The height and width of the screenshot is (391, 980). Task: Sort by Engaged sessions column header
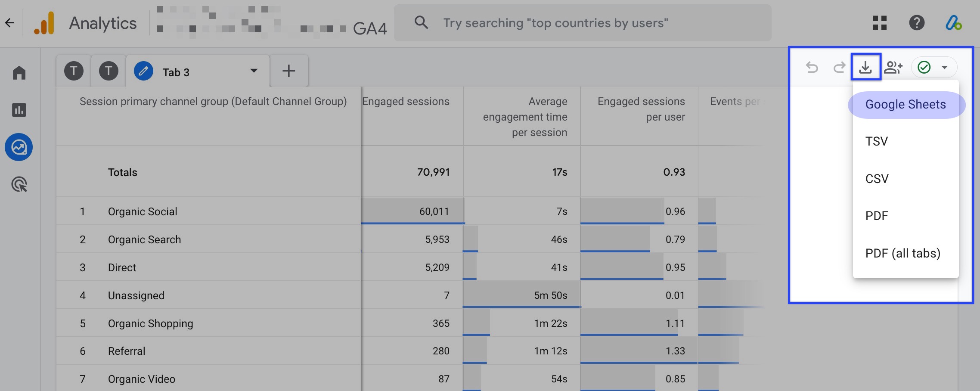click(x=406, y=102)
